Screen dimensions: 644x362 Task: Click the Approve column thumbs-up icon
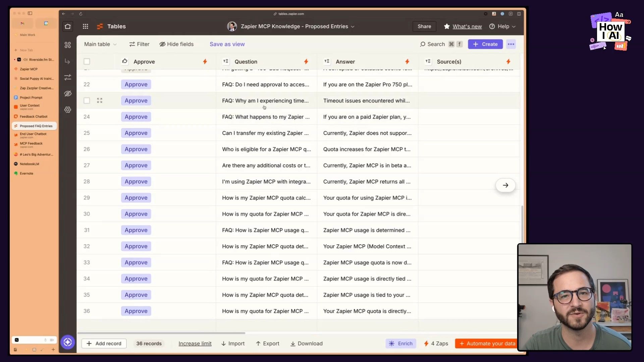[125, 61]
